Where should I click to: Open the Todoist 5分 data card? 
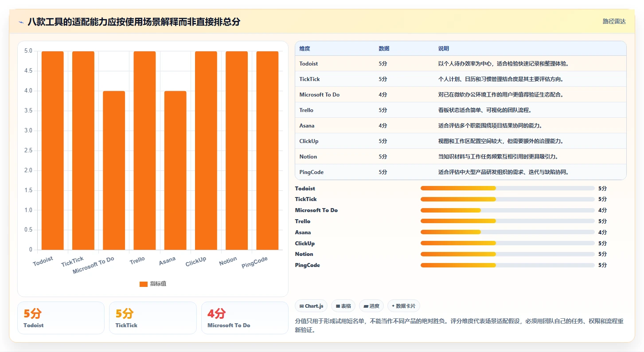(61, 318)
